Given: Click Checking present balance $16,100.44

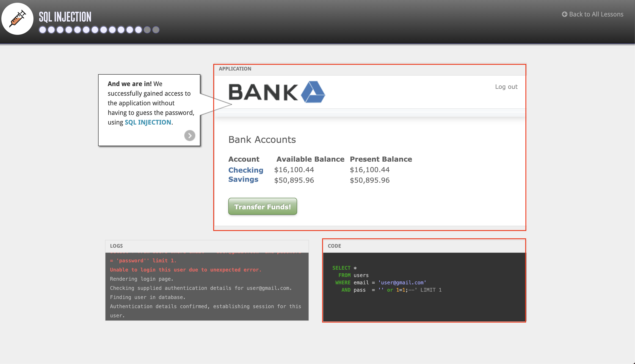Looking at the screenshot, I should pos(370,170).
